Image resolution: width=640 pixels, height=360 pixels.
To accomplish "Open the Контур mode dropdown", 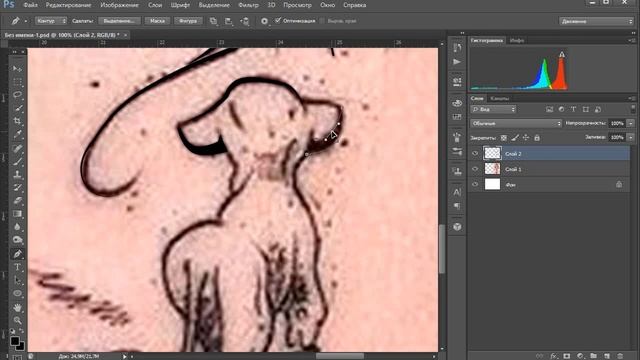I will pyautogui.click(x=51, y=21).
